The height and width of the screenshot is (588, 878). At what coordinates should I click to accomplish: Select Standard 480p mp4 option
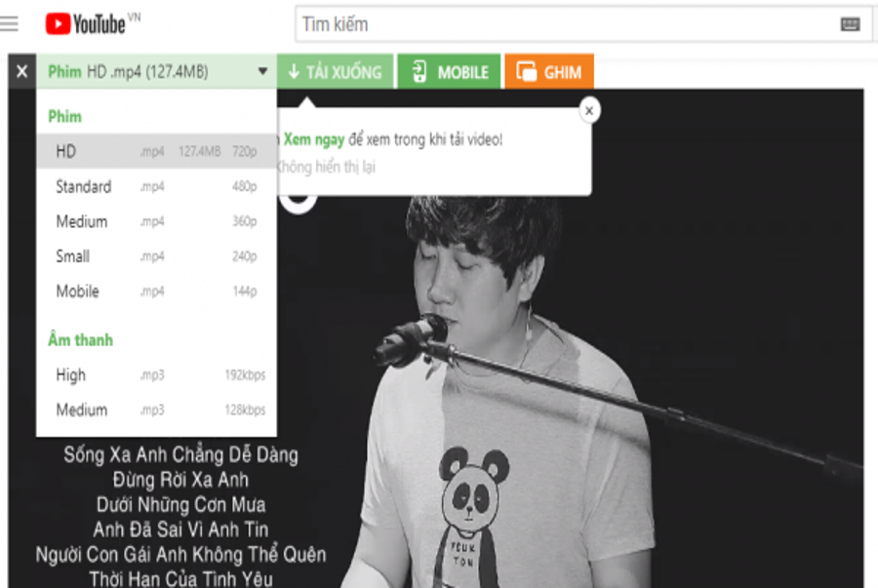coord(156,186)
